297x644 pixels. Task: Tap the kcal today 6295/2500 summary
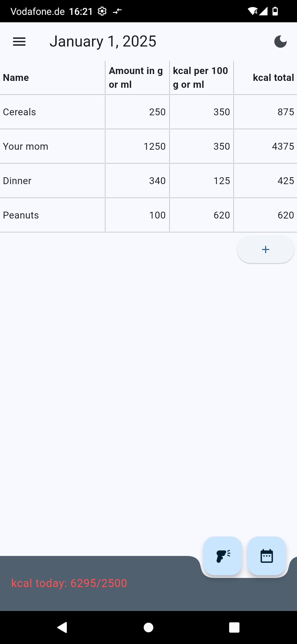click(69, 583)
